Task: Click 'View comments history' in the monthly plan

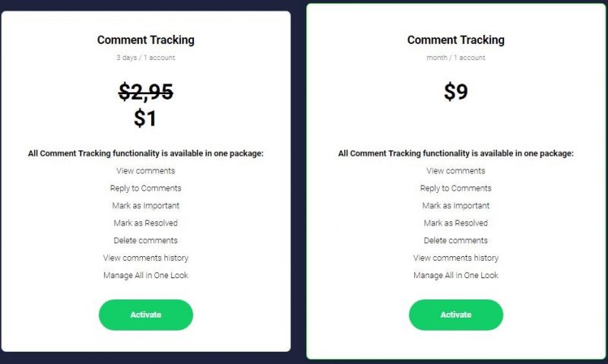Action: (456, 258)
